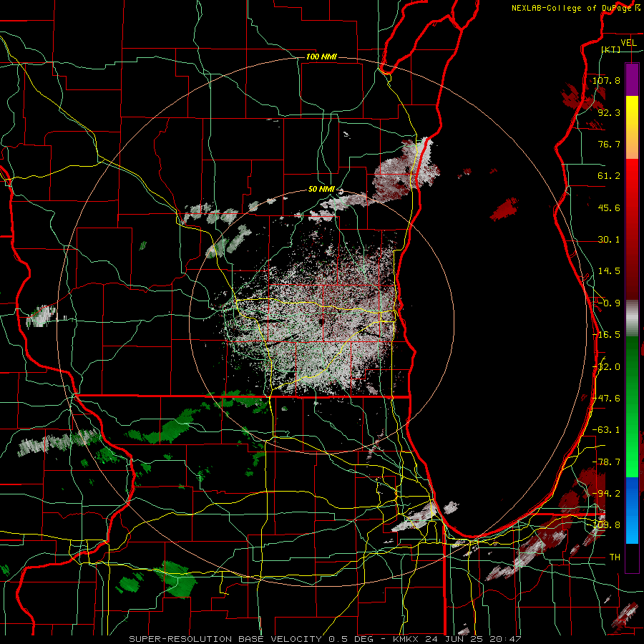The image size is (644, 644).
Task: Click the -0.9 velocity scale label
Action: pyautogui.click(x=609, y=303)
